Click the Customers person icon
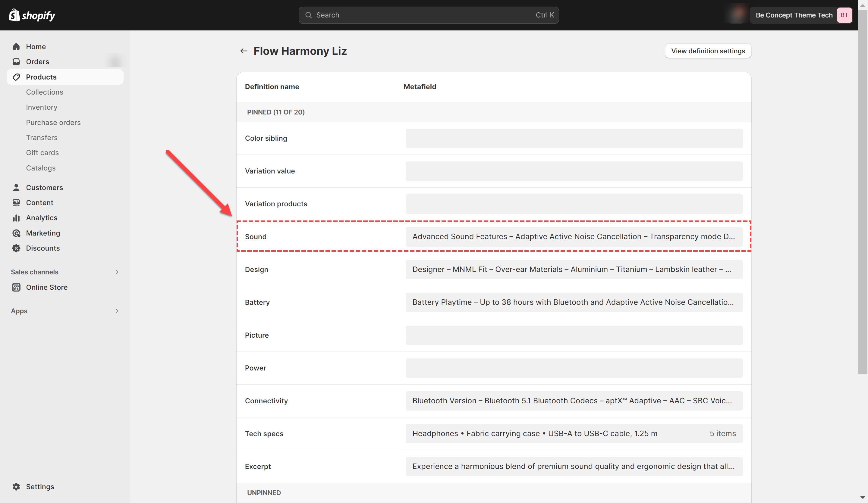868x503 pixels. pyautogui.click(x=16, y=187)
